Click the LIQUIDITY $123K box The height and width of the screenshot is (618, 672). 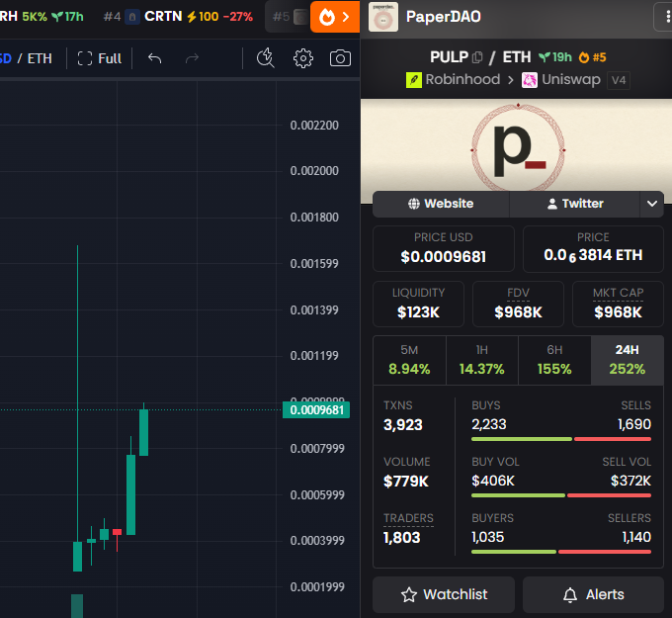[418, 305]
